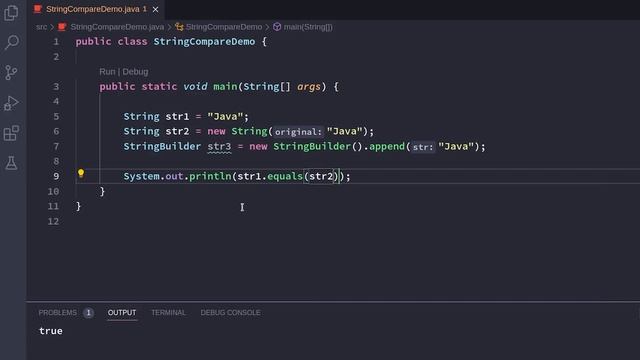The width and height of the screenshot is (640, 360).
Task: Click the lightbulb quick-fix icon on line 9
Action: pos(81,173)
